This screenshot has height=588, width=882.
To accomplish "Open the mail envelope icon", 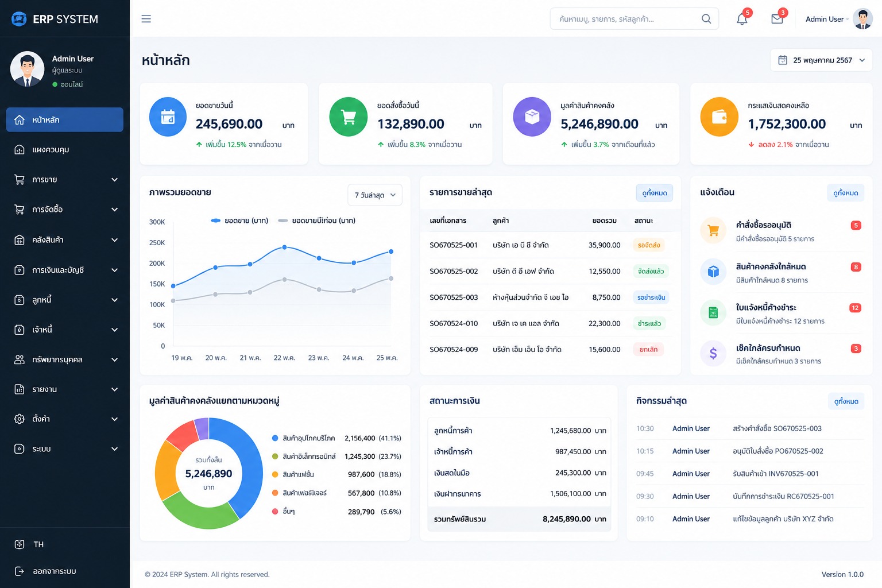I will pyautogui.click(x=777, y=19).
